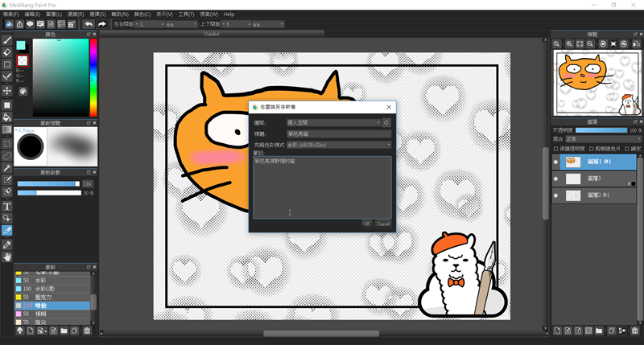Open the Help menu
The width and height of the screenshot is (644, 345).
coord(229,14)
